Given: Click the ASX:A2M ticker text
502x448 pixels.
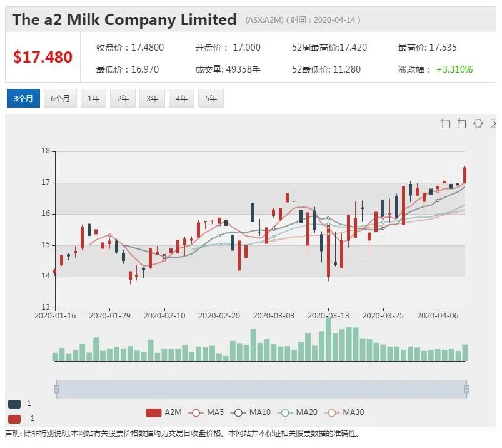Looking at the screenshot, I should [x=264, y=20].
